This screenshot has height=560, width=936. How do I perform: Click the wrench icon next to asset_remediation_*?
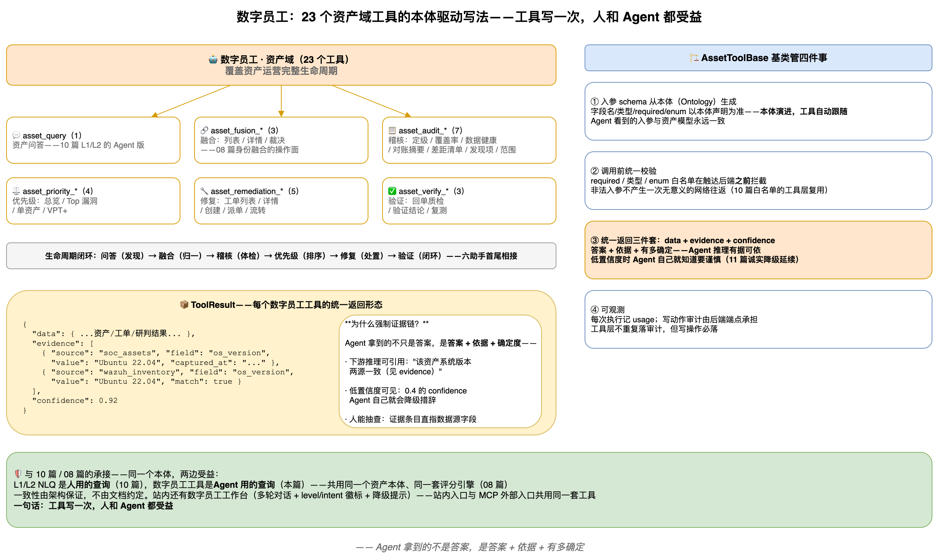coord(204,191)
